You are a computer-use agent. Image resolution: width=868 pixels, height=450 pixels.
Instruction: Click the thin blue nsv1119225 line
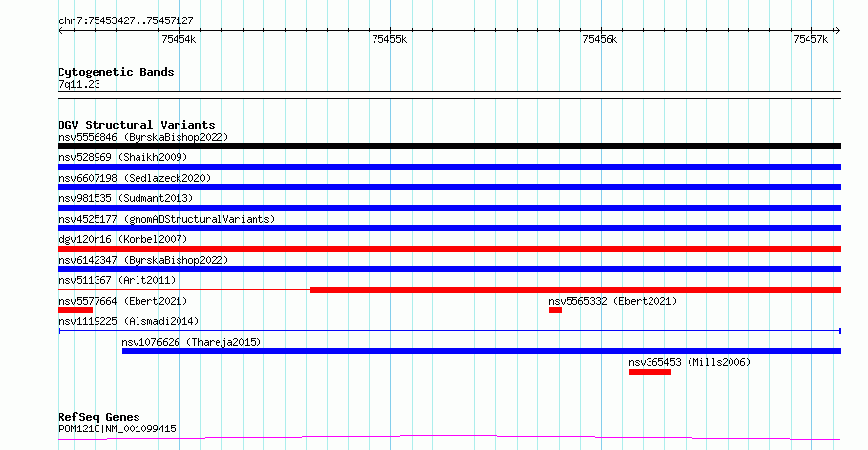click(449, 331)
